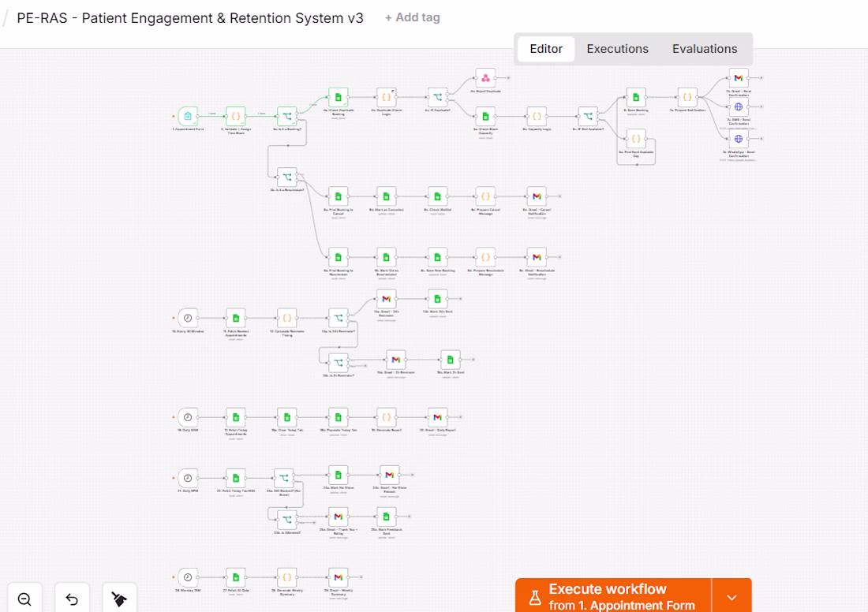868x612 pixels.
Task: Open the Check Waitlist sheets node
Action: click(437, 196)
